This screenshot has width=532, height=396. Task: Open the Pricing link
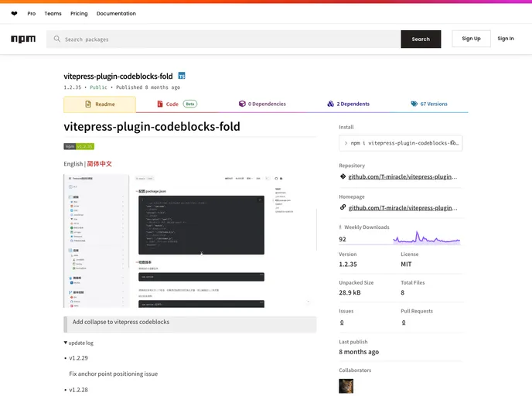click(x=79, y=14)
